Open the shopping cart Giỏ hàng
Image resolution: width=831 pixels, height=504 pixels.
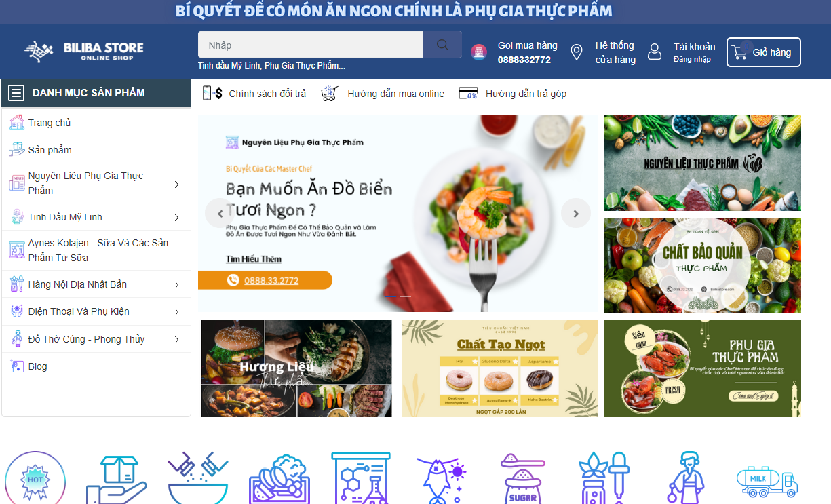coord(764,52)
